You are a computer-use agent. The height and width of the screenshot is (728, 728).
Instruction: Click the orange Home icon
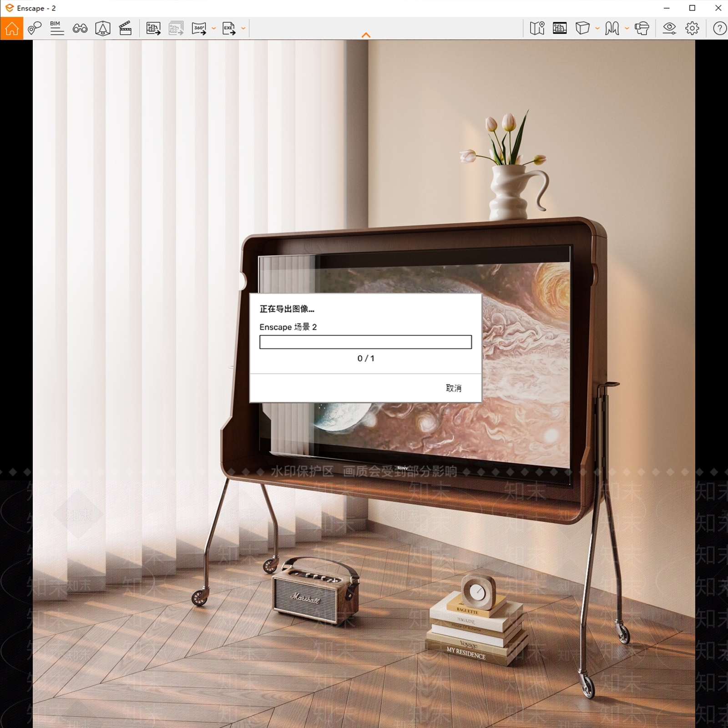pyautogui.click(x=12, y=28)
